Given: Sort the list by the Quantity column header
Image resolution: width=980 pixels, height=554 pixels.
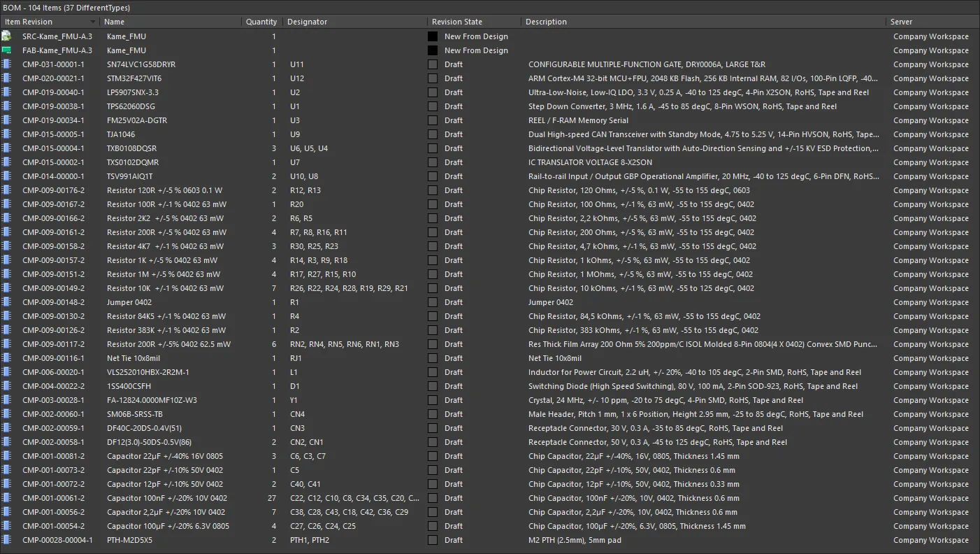Looking at the screenshot, I should coord(261,21).
